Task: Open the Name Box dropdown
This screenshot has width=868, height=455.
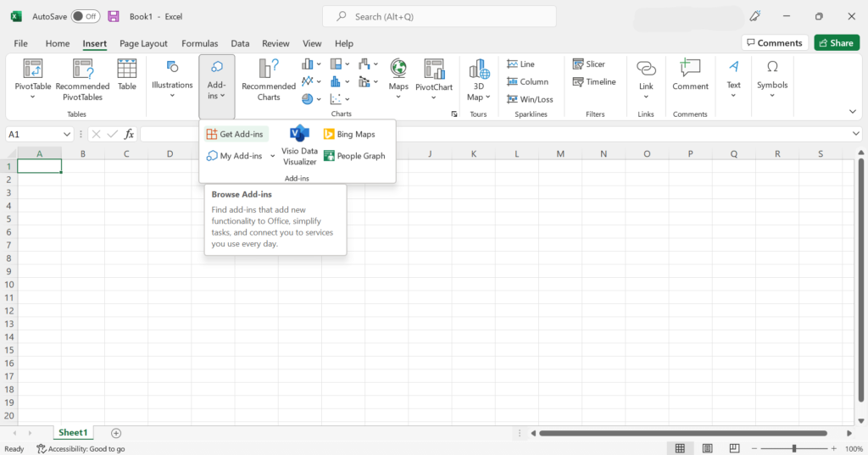Action: pos(67,134)
